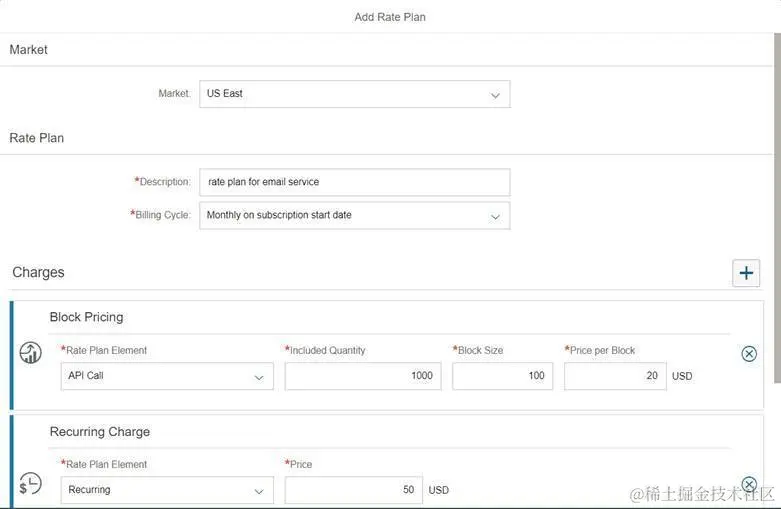Click the Description label
This screenshot has height=509, width=781.
[x=162, y=182]
